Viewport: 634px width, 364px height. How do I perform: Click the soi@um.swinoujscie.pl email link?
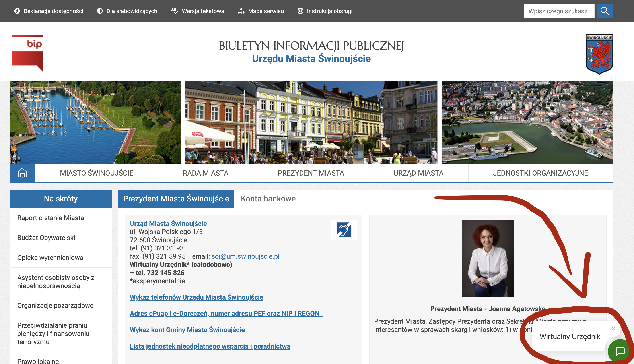[x=245, y=256]
